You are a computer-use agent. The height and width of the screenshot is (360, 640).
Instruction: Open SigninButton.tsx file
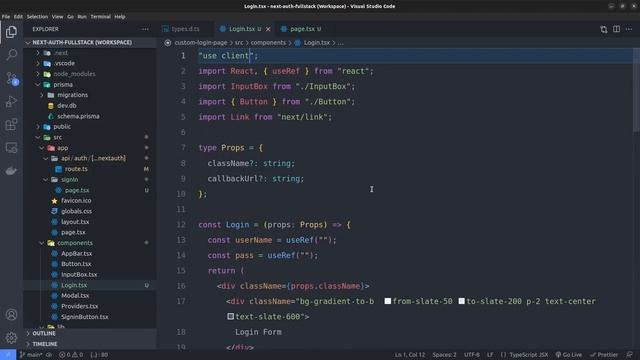click(84, 317)
